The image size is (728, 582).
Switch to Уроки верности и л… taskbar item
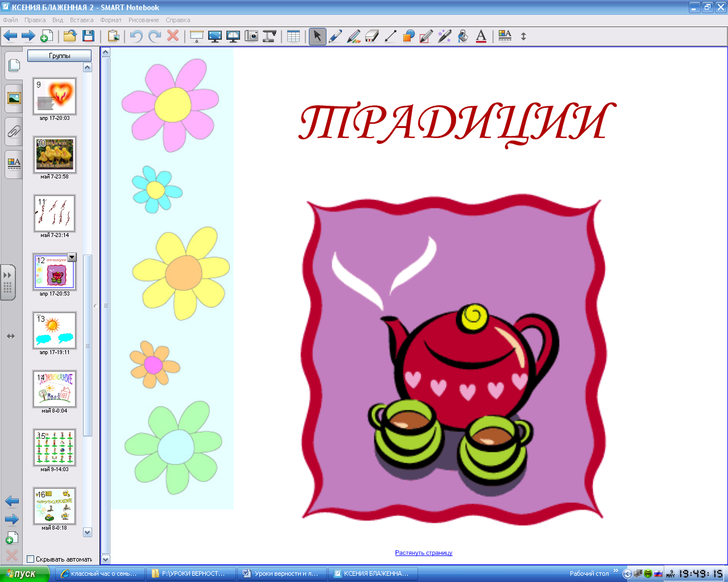click(282, 573)
